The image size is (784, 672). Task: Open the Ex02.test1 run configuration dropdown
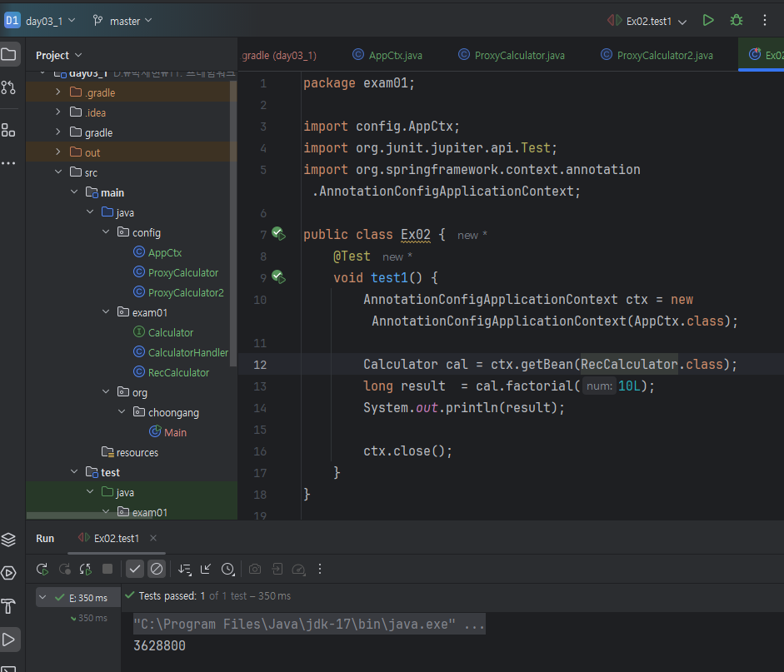pos(656,21)
